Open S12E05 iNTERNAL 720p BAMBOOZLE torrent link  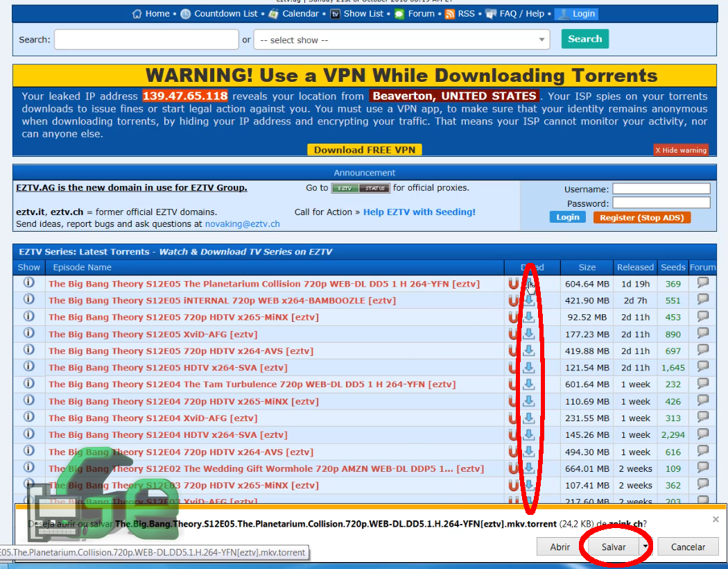(x=222, y=300)
